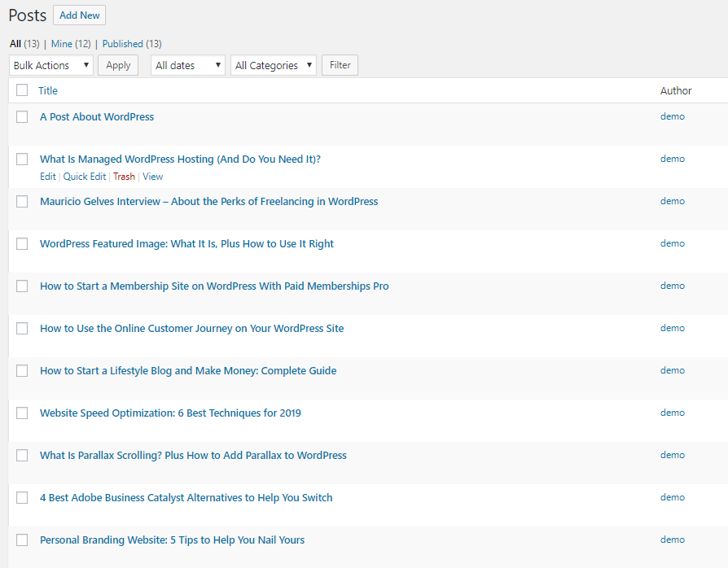Open the All dates filter dropdown
728x568 pixels.
tap(187, 64)
